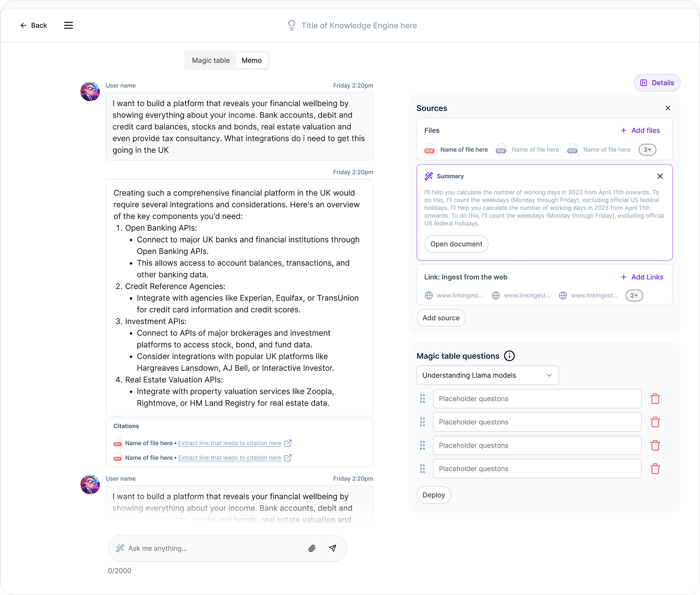Open second citation extract line link
The width and height of the screenshot is (700, 595).
pyautogui.click(x=230, y=458)
